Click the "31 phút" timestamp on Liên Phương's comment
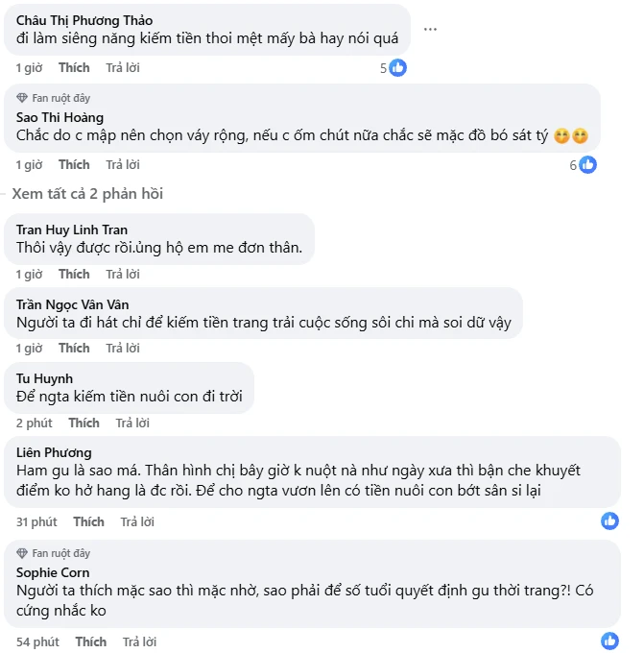 coord(36,522)
